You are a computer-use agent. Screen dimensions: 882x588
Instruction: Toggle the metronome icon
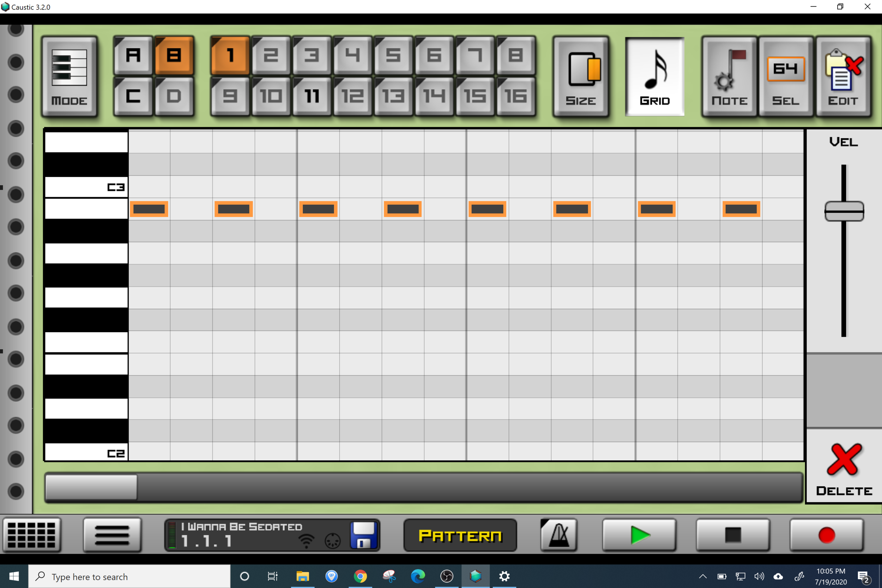pos(558,535)
